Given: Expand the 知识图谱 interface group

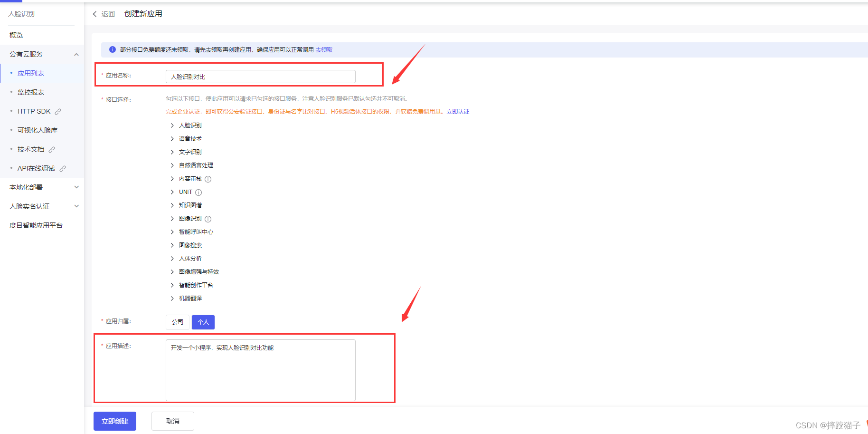Looking at the screenshot, I should 172,205.
